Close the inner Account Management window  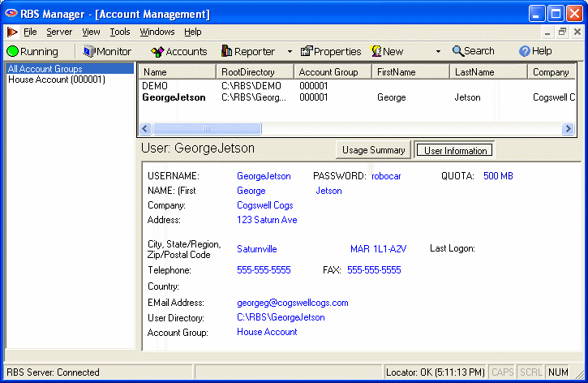coord(577,32)
